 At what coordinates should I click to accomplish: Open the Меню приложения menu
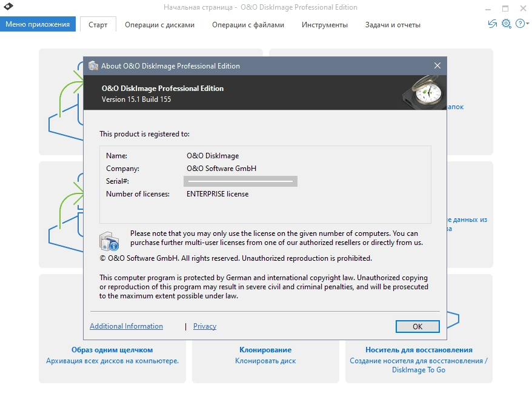tap(38, 24)
